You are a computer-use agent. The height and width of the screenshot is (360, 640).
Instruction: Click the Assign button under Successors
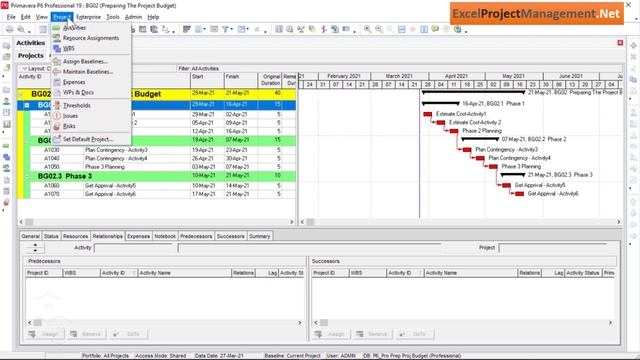point(331,334)
